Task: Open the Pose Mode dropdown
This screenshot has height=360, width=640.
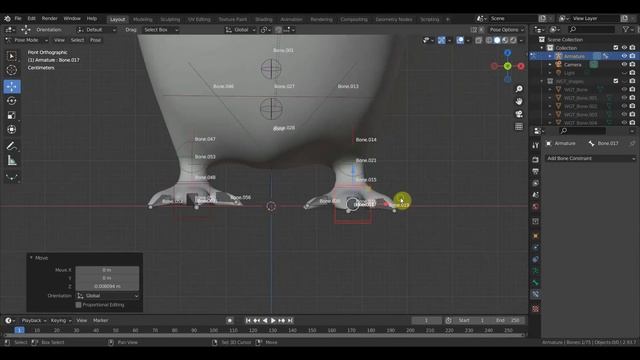Action: coord(27,40)
